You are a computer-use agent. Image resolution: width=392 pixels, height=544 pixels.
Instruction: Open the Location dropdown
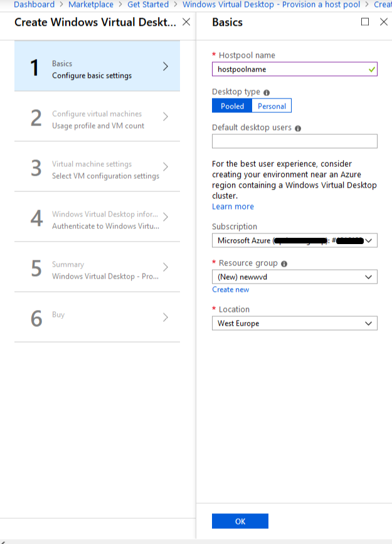(295, 323)
